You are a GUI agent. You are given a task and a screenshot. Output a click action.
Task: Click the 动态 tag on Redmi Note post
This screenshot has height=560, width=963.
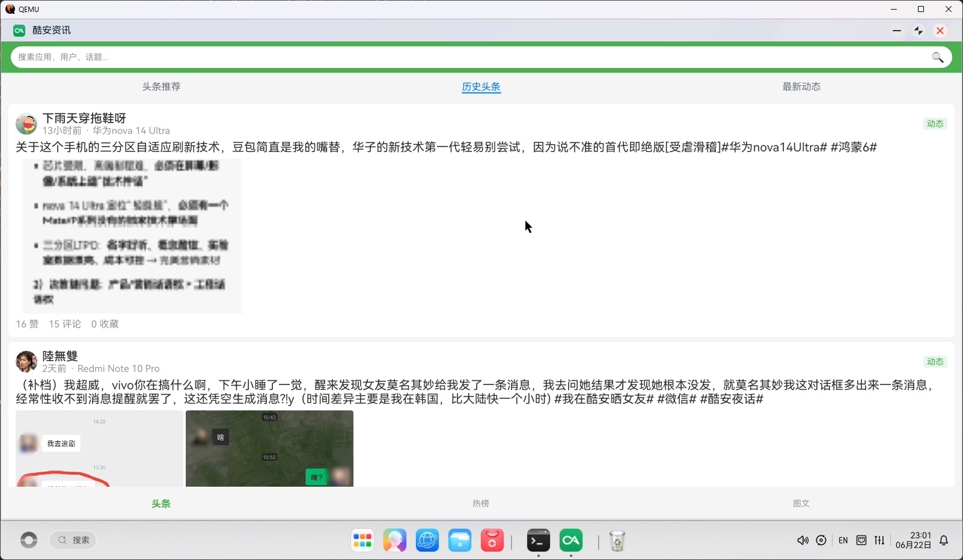coord(935,362)
